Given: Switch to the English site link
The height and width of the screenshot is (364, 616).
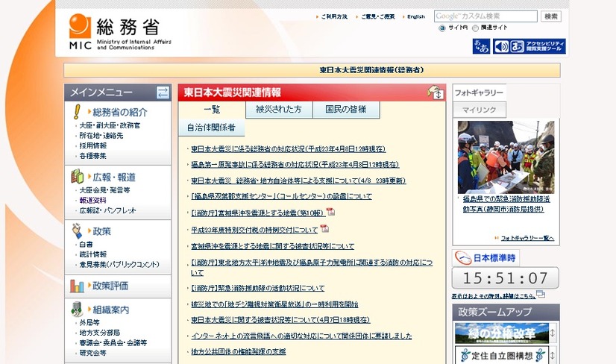Looking at the screenshot, I should tap(416, 16).
